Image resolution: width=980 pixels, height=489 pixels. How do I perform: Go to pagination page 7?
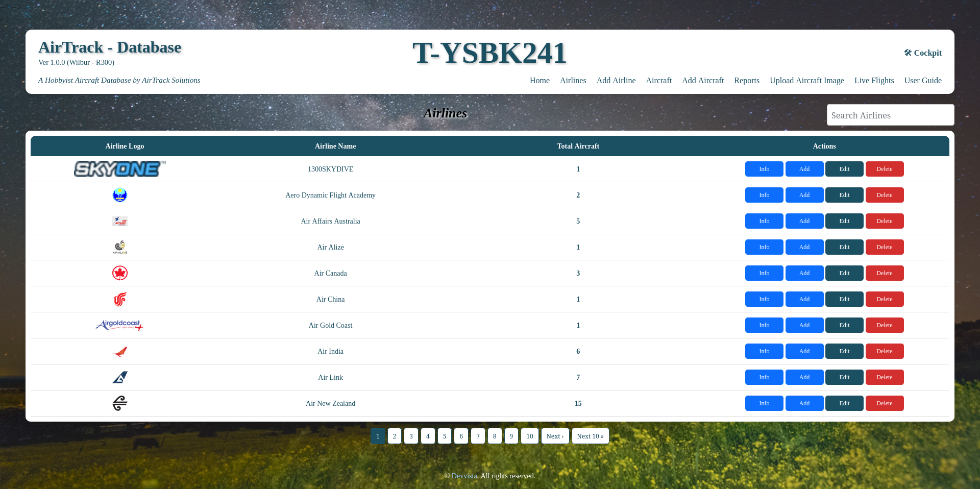pyautogui.click(x=478, y=436)
